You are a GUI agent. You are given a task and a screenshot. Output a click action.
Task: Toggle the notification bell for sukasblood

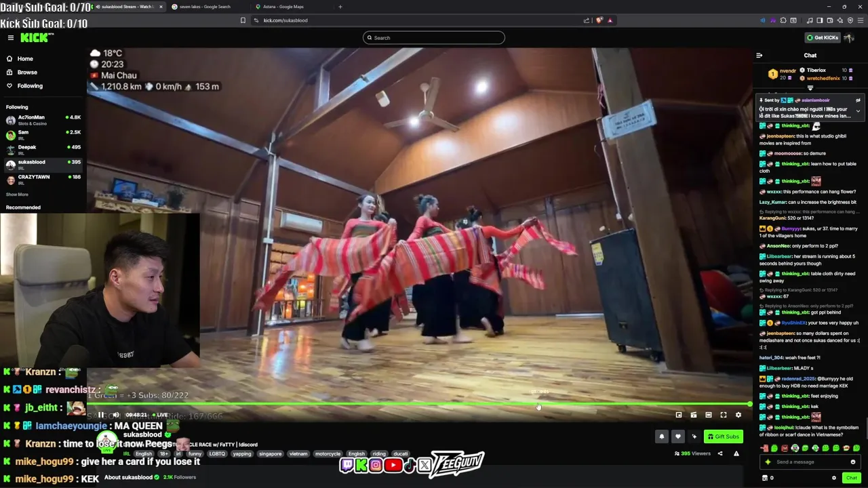point(662,436)
